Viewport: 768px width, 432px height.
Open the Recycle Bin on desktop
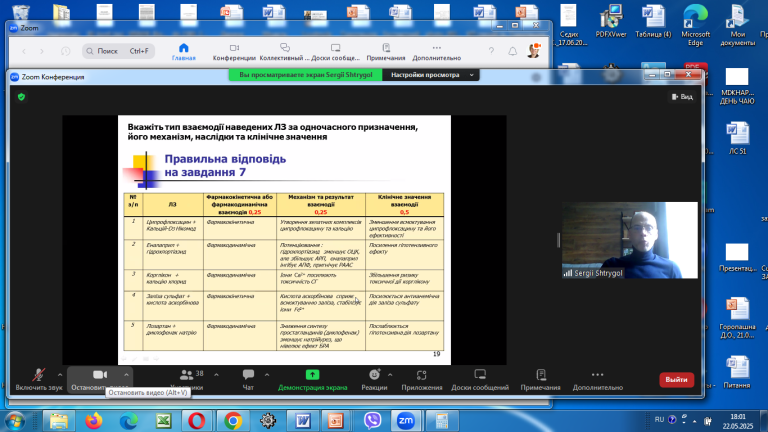(x=21, y=12)
